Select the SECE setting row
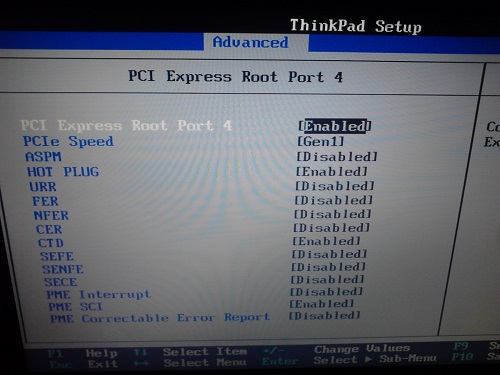Image resolution: width=500 pixels, height=375 pixels. [x=204, y=281]
